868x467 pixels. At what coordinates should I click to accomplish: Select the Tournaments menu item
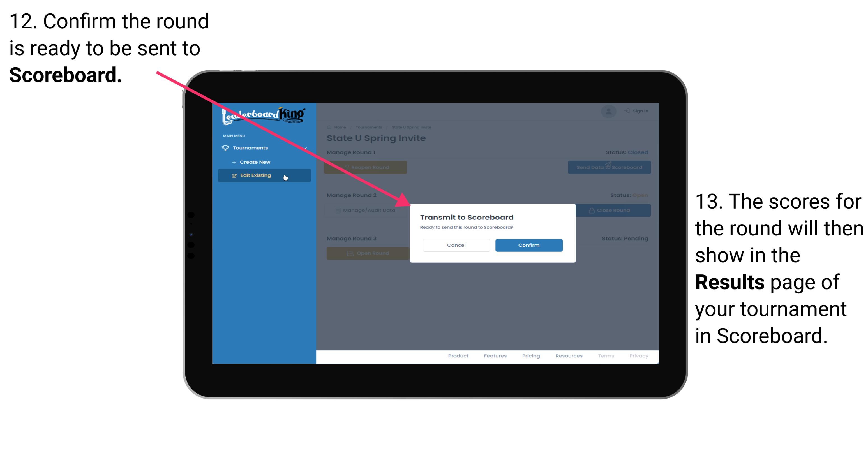[251, 147]
